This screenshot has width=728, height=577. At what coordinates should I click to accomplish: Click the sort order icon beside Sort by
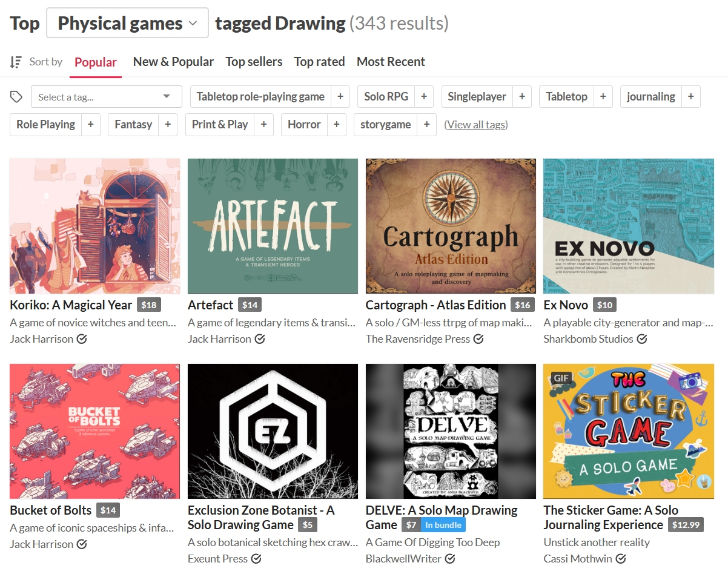point(16,62)
